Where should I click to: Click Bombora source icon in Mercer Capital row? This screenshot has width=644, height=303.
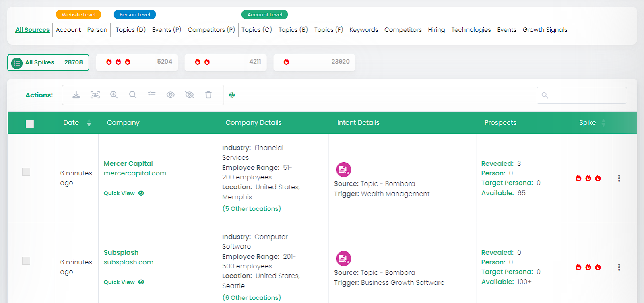tap(343, 169)
